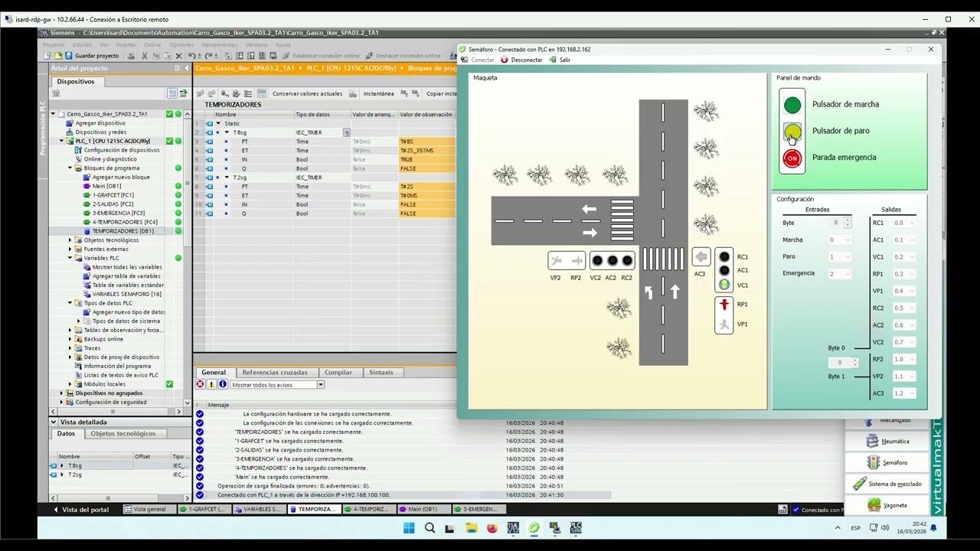Click the print icon in TIA toolbar

tap(131, 56)
